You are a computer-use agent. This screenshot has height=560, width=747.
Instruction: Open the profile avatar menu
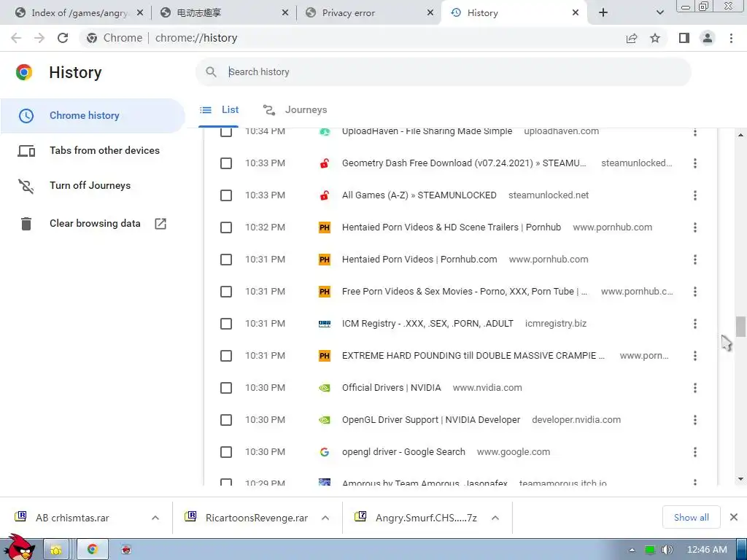click(708, 38)
